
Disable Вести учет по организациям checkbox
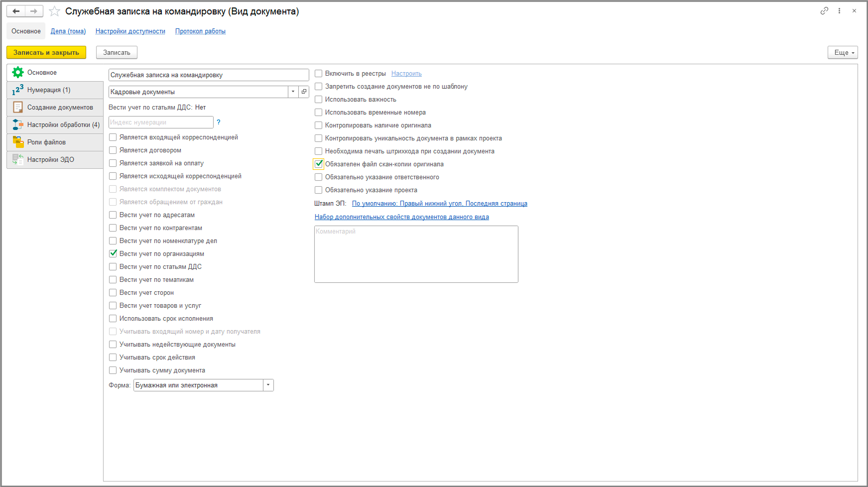click(x=113, y=253)
